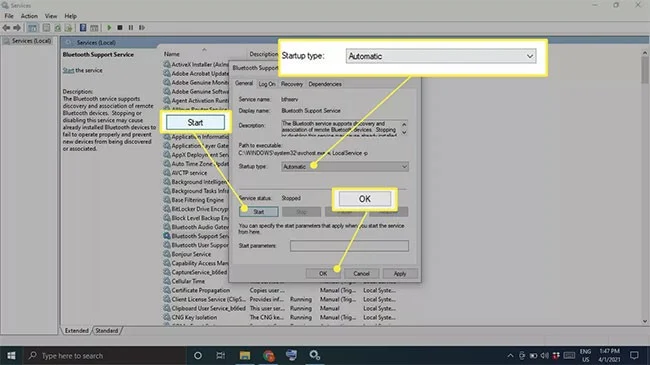Click the services list scrollbar down arrow
Image resolution: width=650 pixels, height=365 pixels.
(645, 321)
